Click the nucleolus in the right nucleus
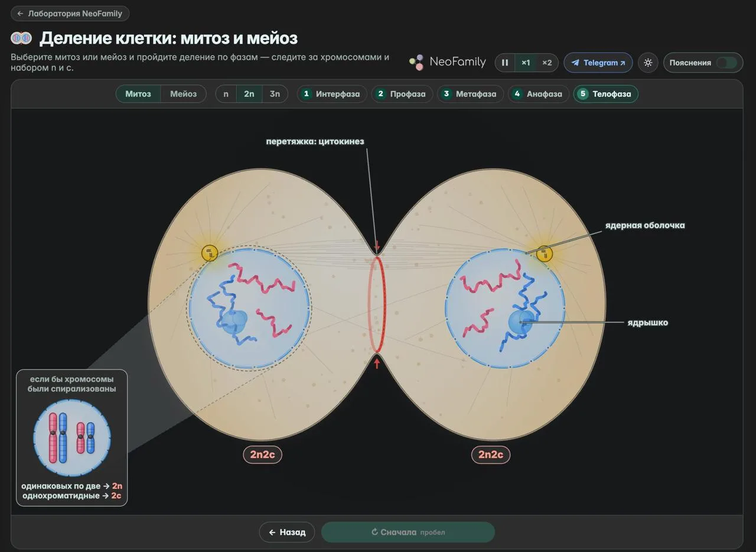 [520, 322]
